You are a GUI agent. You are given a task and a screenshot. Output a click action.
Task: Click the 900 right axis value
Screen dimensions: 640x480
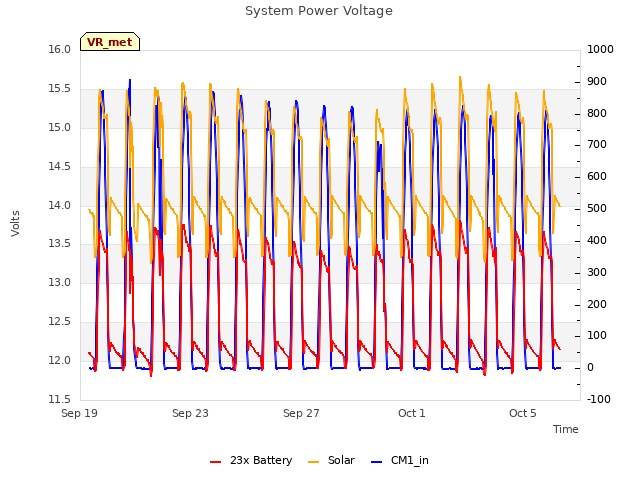point(597,81)
